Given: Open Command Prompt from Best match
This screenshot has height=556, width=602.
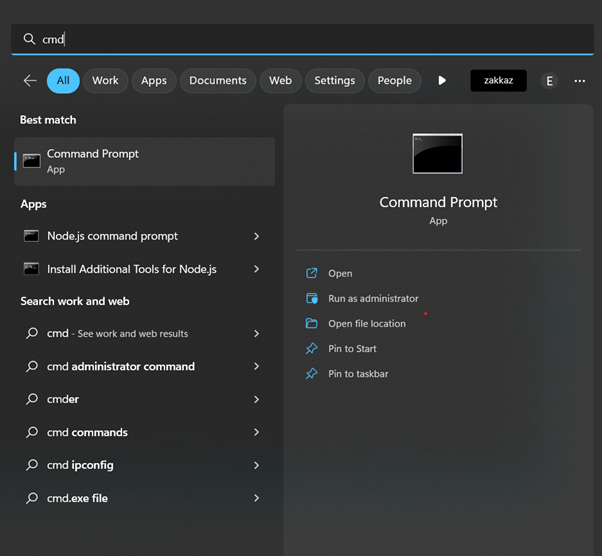Looking at the screenshot, I should click(x=145, y=161).
